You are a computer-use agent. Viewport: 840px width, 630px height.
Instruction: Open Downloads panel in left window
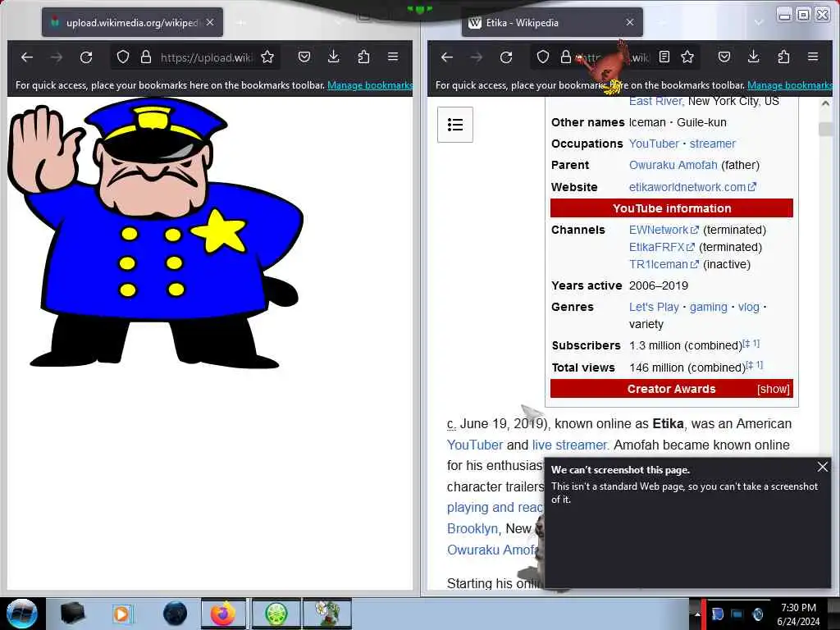point(333,57)
